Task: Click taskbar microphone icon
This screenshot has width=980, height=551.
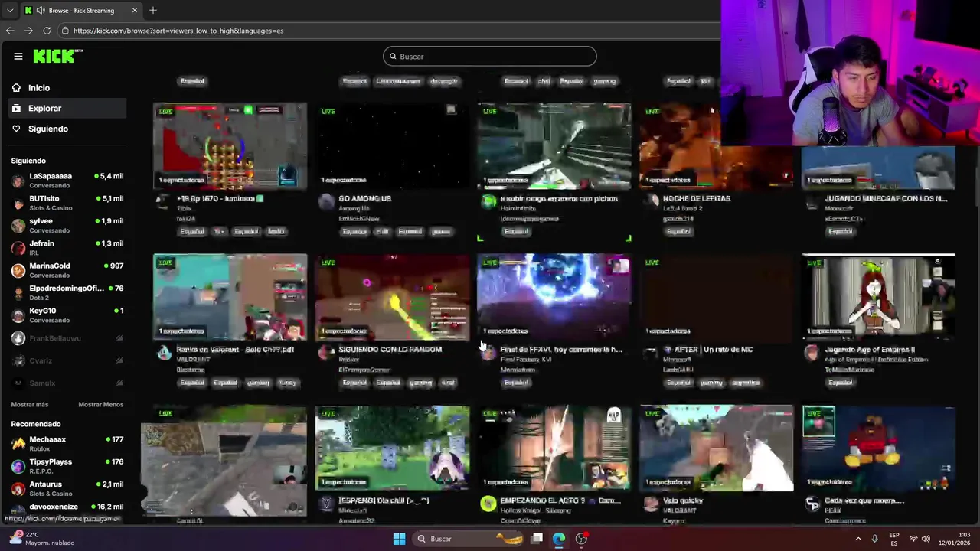Action: coord(874,539)
